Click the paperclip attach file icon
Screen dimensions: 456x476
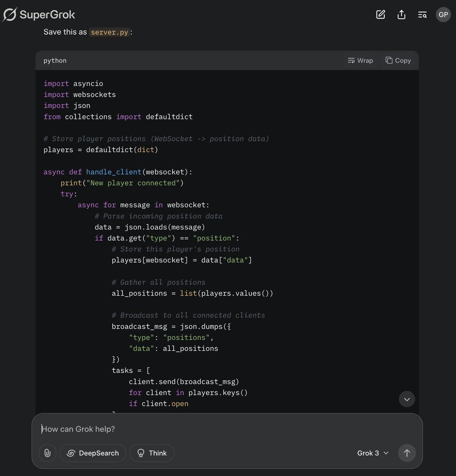click(47, 453)
